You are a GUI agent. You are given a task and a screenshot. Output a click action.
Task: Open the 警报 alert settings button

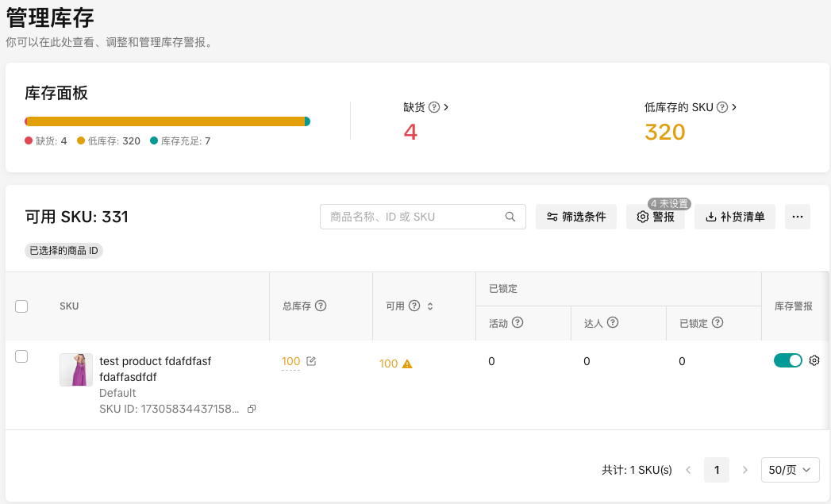tap(656, 217)
